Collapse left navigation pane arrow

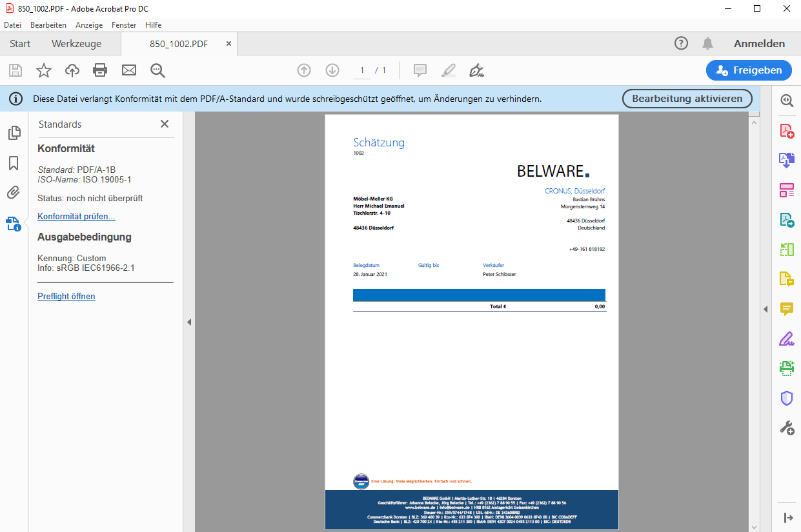189,322
